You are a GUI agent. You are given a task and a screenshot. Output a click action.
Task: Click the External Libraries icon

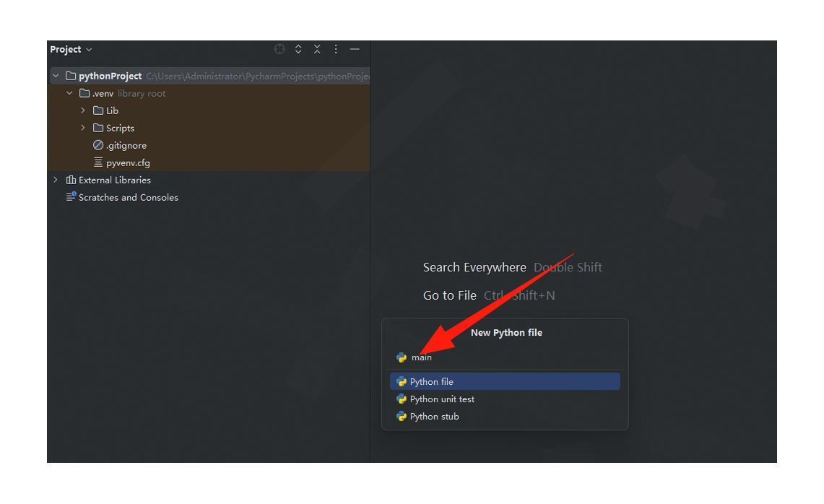[x=71, y=180]
